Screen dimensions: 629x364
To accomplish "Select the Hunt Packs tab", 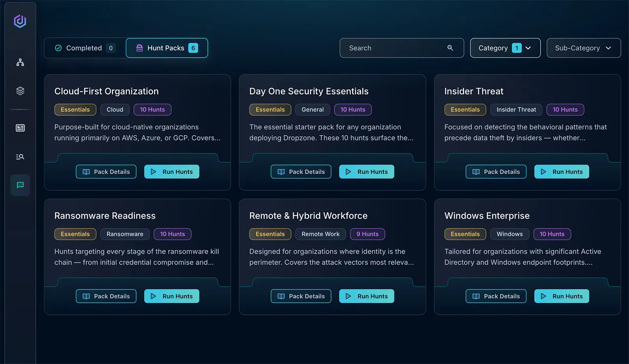I will coord(167,48).
